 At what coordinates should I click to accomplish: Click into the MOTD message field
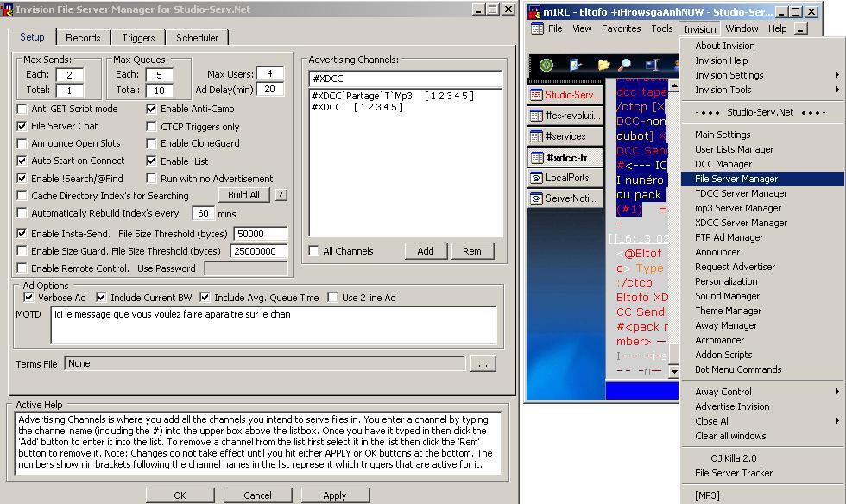[274, 324]
